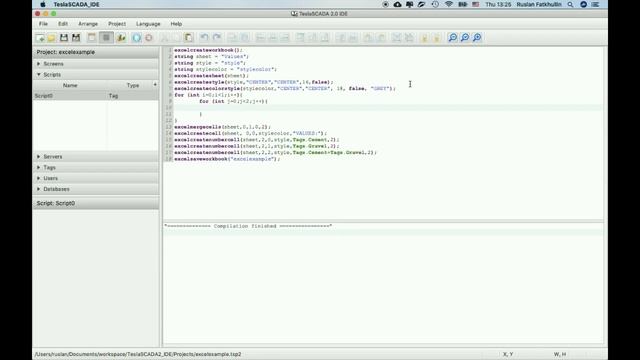Click the Wi-Fi status icon

click(449, 4)
